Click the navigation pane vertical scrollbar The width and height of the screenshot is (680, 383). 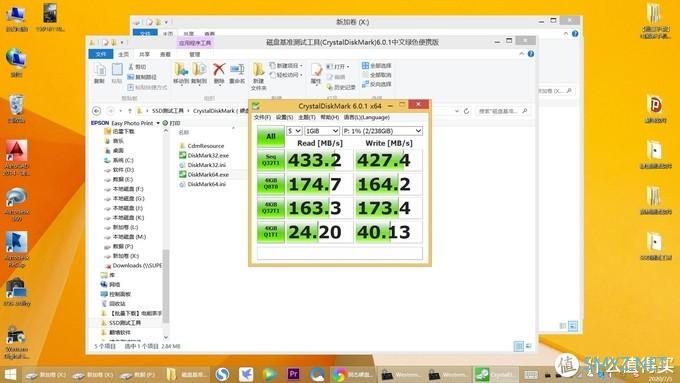(165, 286)
